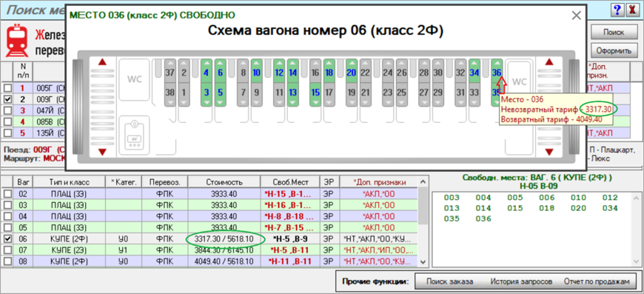Click bottom-right red down arrow in wagon
The width and height of the screenshot is (644, 294).
(x=549, y=152)
